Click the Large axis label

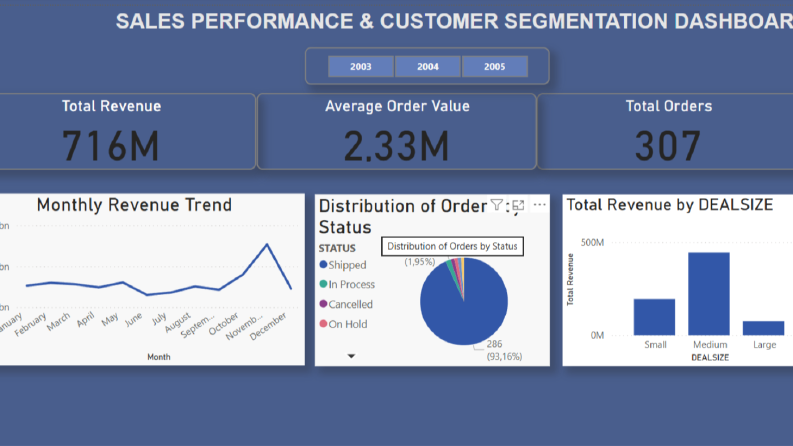coord(764,345)
